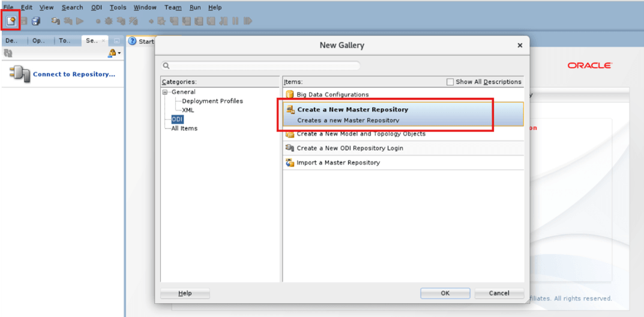The height and width of the screenshot is (317, 644).
Task: Click the single-disk Save icon in the toolbar
Action: (x=24, y=21)
